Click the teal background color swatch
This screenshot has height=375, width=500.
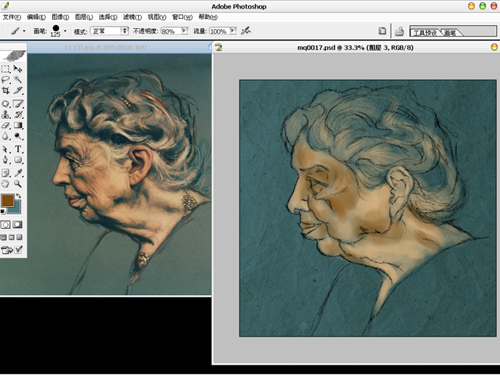click(16, 209)
